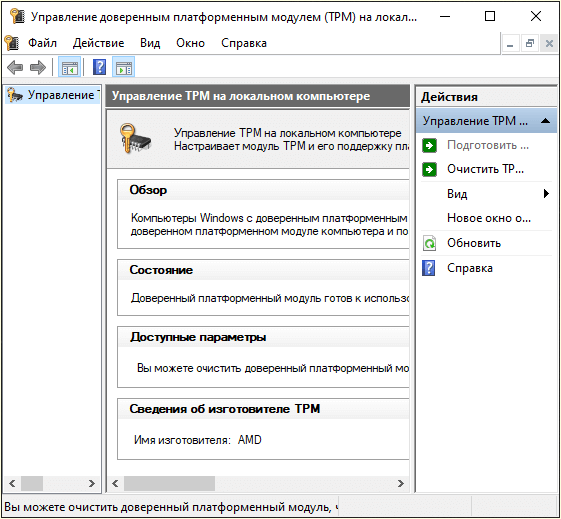
Task: Expand the Вид submenu in the Actions pane
Action: pos(546,194)
